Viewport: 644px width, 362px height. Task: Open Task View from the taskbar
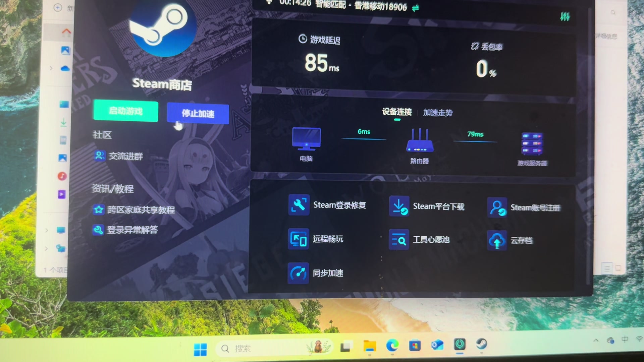coord(346,347)
